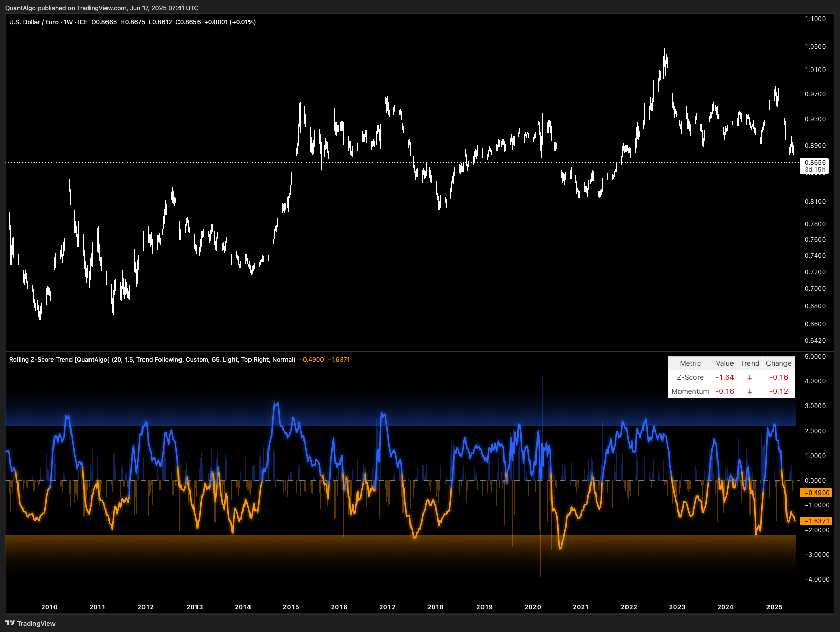
Task: Click the Momentum row label in table
Action: [x=690, y=391]
